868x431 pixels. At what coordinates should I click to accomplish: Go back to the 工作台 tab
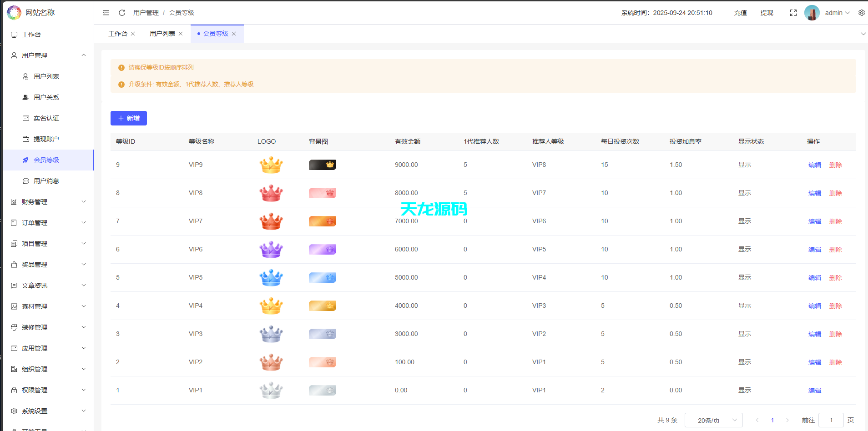pos(117,33)
